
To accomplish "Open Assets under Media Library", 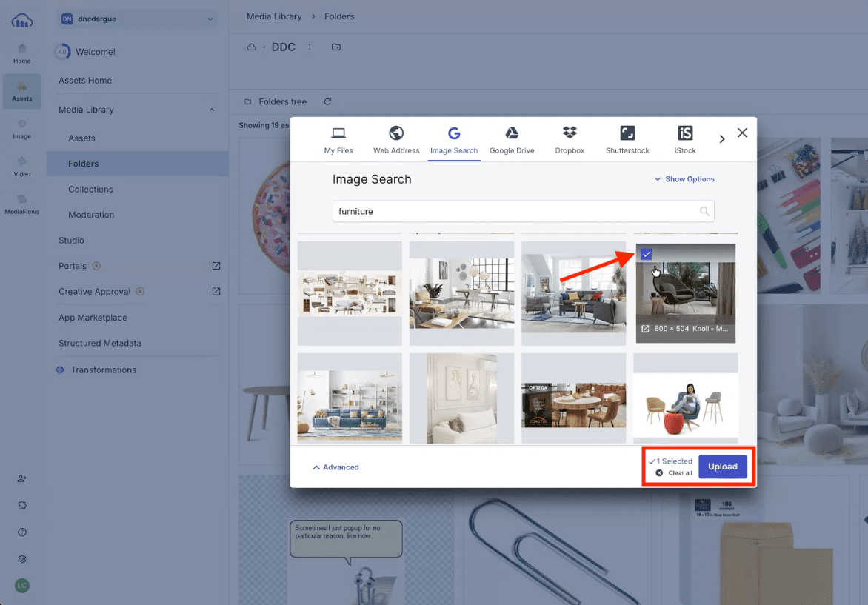I will click(82, 138).
